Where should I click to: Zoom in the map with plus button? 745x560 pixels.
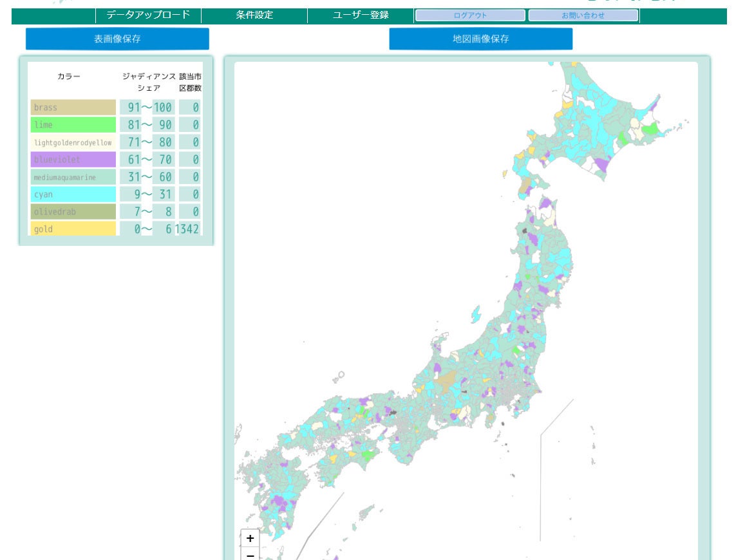coord(250,538)
